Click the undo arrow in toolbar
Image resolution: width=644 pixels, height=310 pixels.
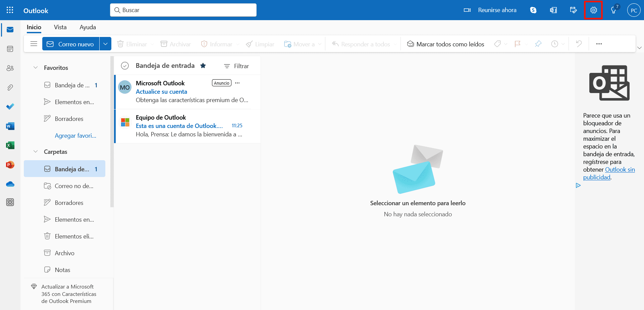(x=579, y=44)
